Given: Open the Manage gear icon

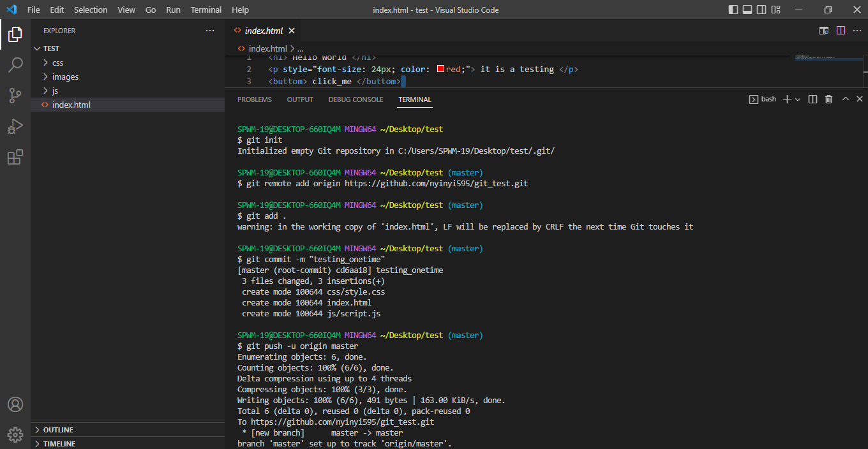Looking at the screenshot, I should pos(15,434).
